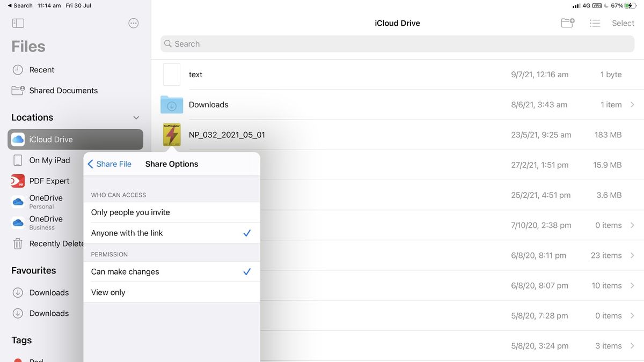Select Recent in the Files sidebar
This screenshot has width=644, height=362.
pos(40,70)
